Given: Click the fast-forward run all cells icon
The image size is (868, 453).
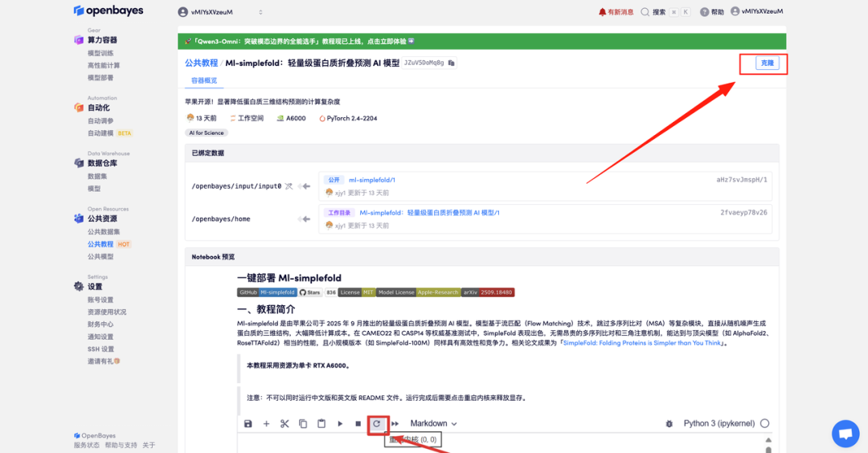Looking at the screenshot, I should [395, 423].
